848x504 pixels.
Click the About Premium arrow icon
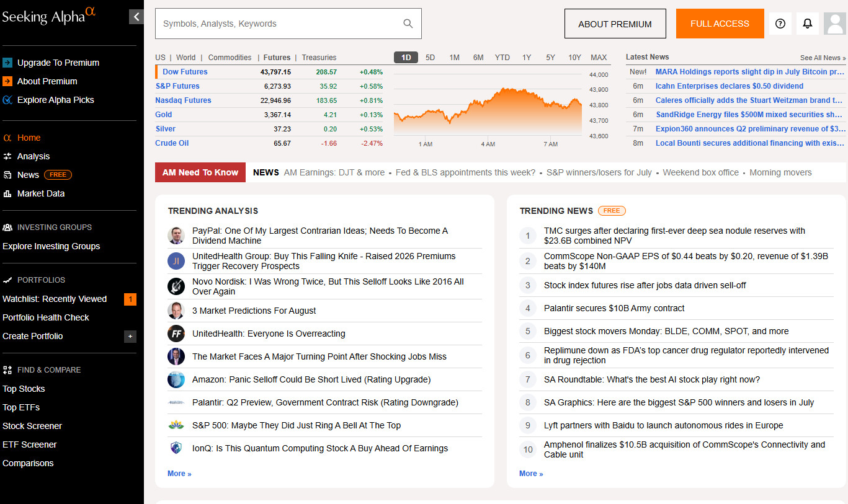tap(7, 81)
